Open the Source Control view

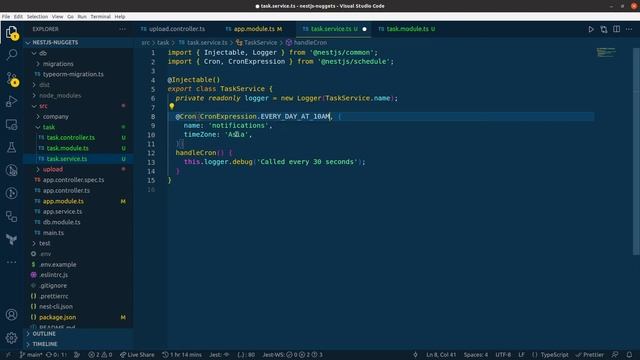12,78
